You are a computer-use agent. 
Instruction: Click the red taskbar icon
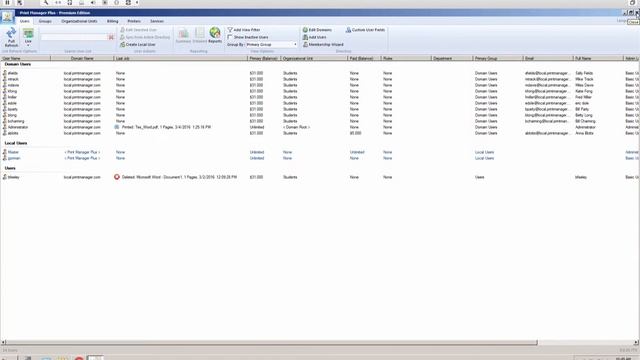(79, 358)
